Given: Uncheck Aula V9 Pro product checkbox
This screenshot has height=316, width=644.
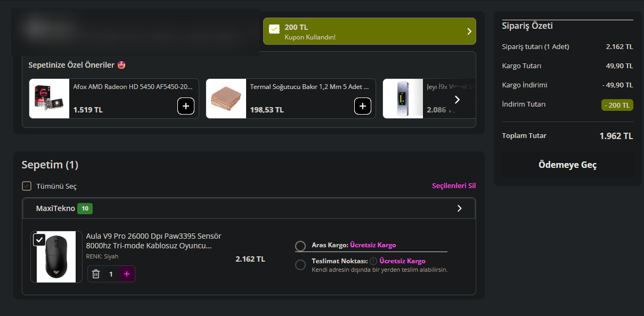Looking at the screenshot, I should pyautogui.click(x=39, y=240).
